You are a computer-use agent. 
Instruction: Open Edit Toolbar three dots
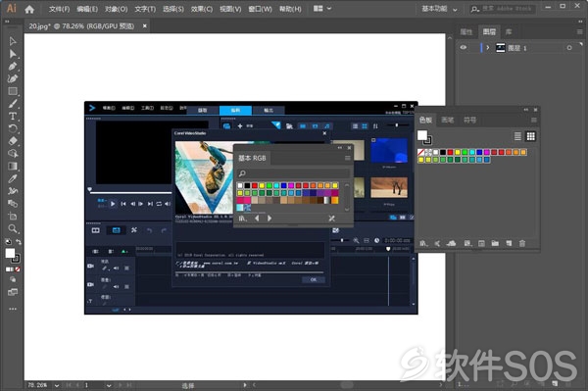coord(13,310)
